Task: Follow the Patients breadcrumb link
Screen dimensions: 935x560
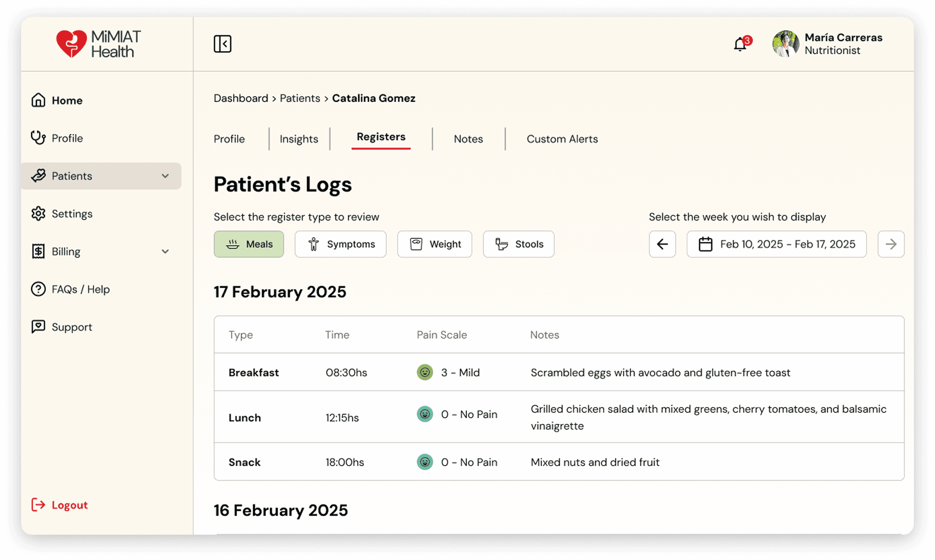Action: click(300, 99)
